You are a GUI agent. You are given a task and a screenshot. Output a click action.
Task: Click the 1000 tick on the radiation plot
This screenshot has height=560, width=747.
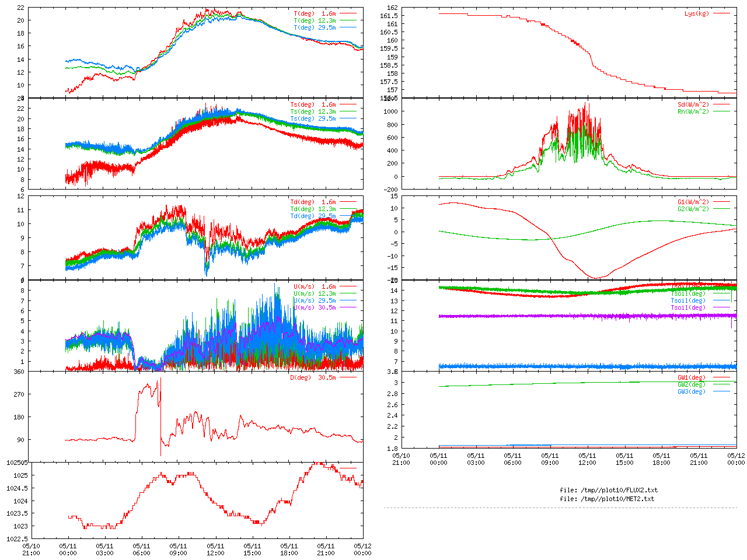click(x=390, y=112)
